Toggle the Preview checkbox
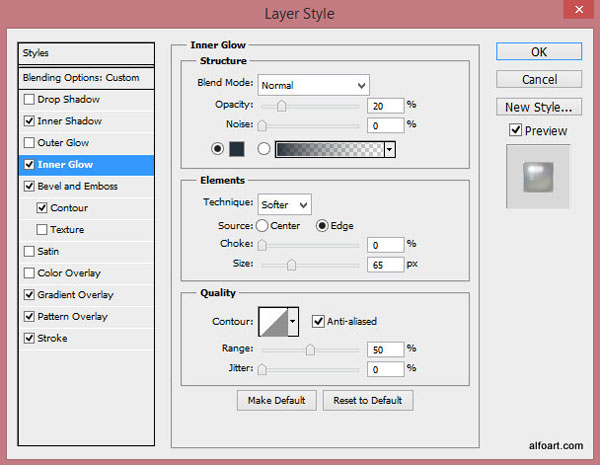Viewport: 600px width, 465px height. pos(515,130)
